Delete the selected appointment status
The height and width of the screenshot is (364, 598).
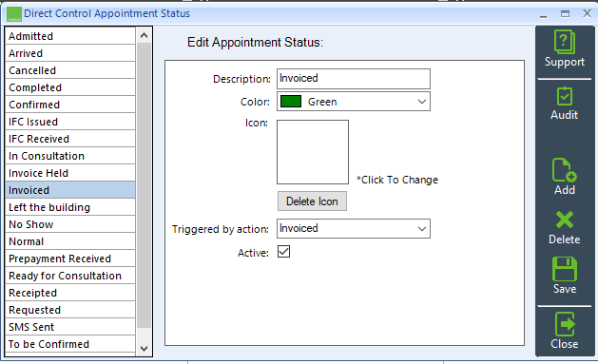point(565,227)
